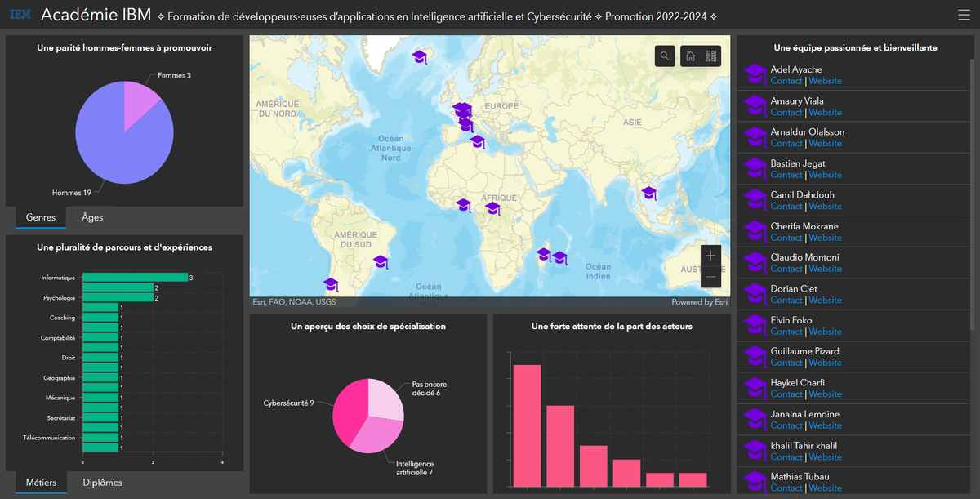This screenshot has width=980, height=499.
Task: Click the name 'Mathias Tubau' in the list
Action: click(x=800, y=477)
